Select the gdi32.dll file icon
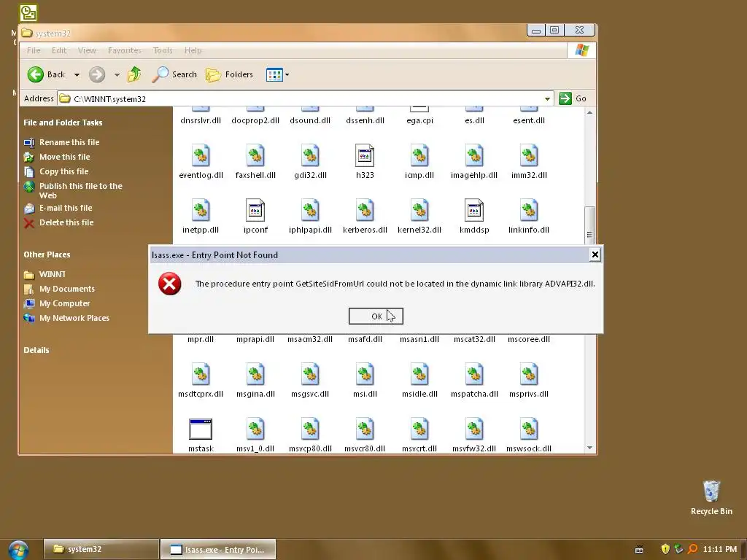 (310, 155)
